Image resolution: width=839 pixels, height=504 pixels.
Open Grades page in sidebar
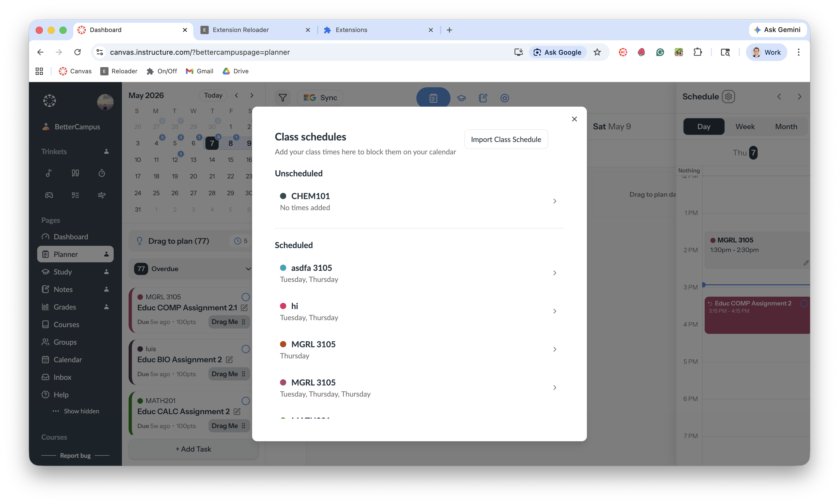75,307
